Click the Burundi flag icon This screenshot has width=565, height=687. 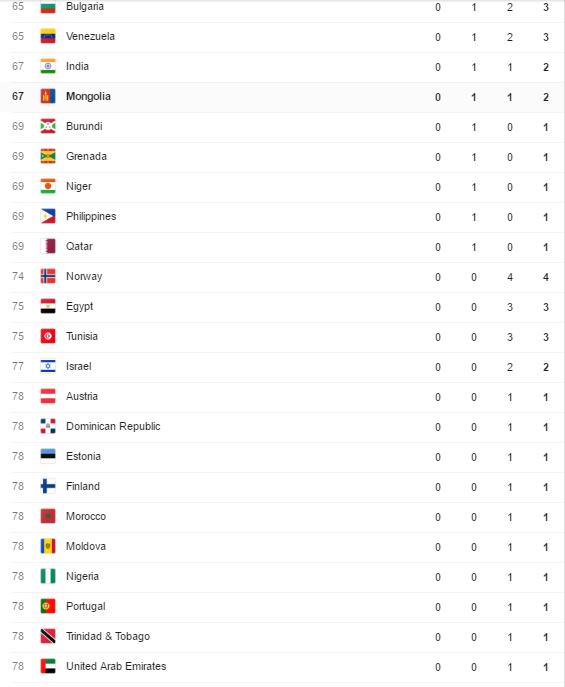click(x=48, y=126)
